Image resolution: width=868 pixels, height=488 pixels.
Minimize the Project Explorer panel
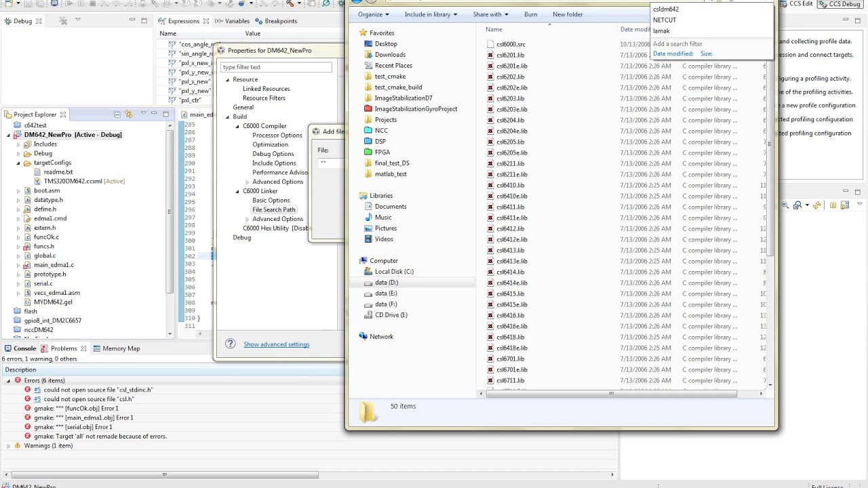(x=155, y=114)
